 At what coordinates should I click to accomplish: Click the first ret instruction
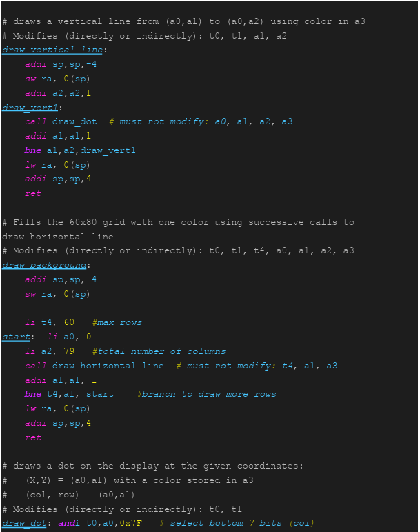(33, 193)
